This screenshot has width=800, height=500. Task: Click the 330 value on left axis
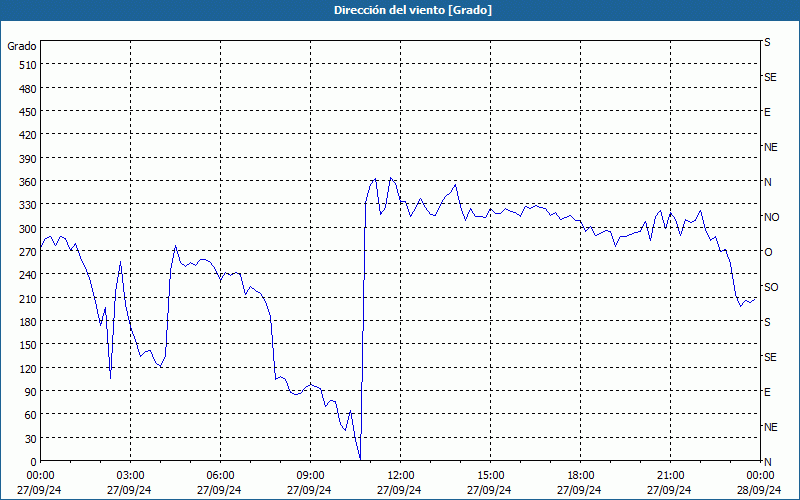28,205
